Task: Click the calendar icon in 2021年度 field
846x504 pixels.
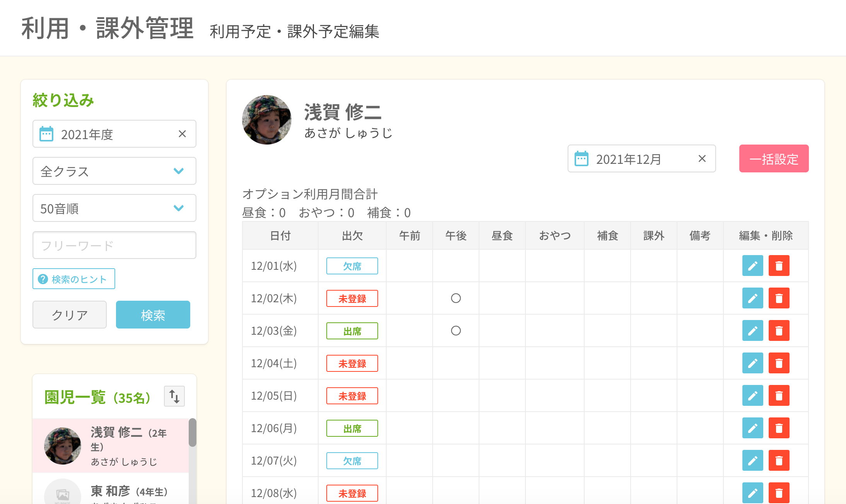Action: point(46,134)
